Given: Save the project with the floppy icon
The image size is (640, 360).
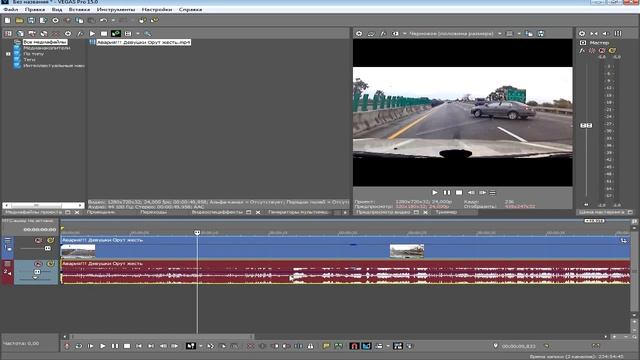Looking at the screenshot, I should pyautogui.click(x=31, y=20).
